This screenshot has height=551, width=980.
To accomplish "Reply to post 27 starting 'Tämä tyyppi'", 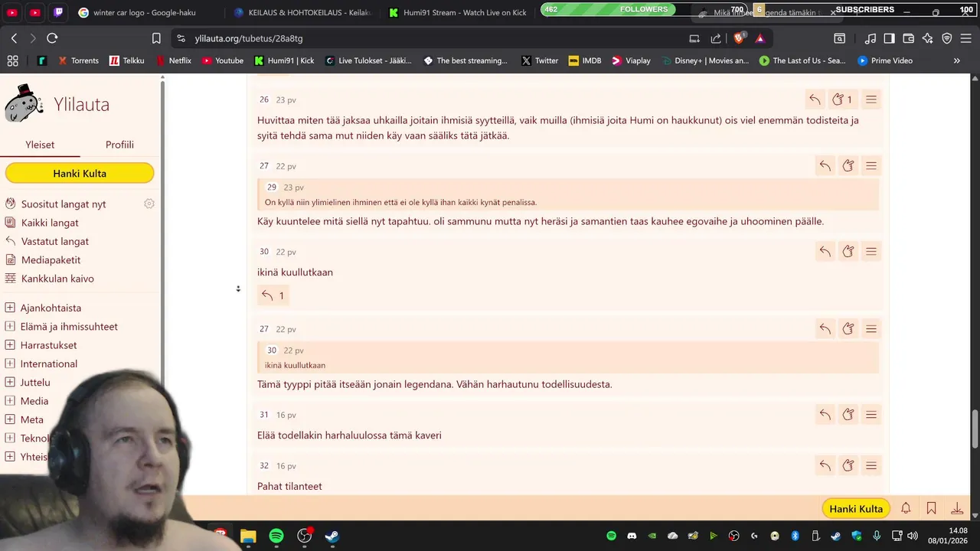I will pyautogui.click(x=825, y=329).
